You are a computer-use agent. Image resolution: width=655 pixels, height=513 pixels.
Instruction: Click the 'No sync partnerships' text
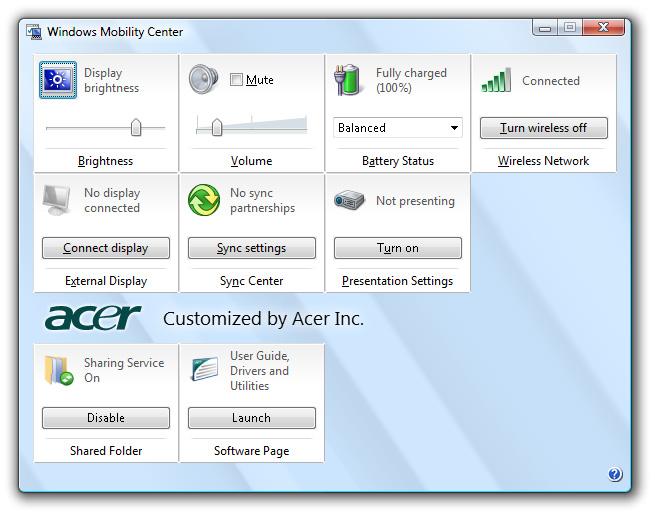tap(262, 201)
